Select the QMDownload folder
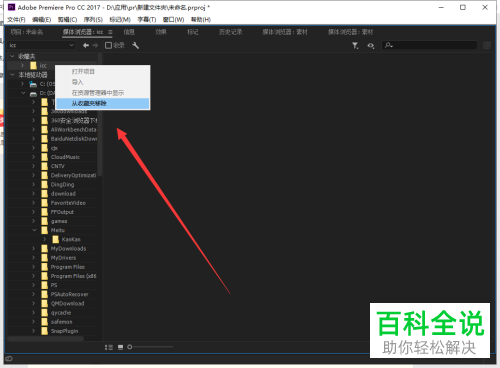This screenshot has width=500, height=368. [x=67, y=303]
